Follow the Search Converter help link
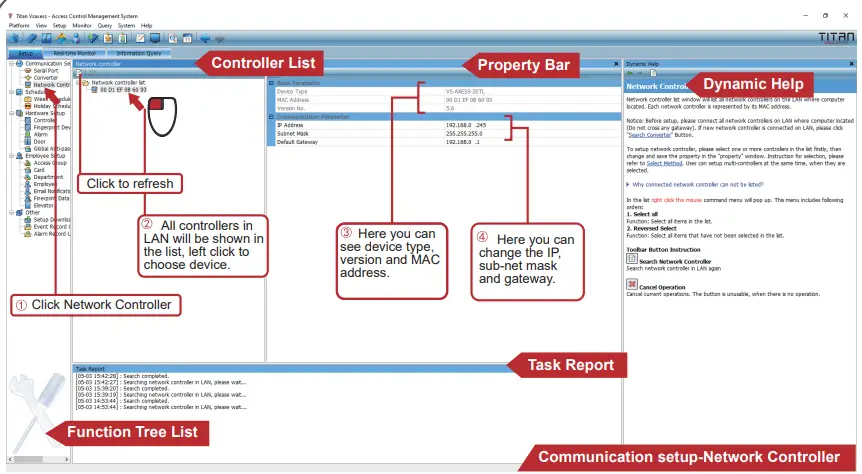862x474 pixels. pyautogui.click(x=650, y=135)
